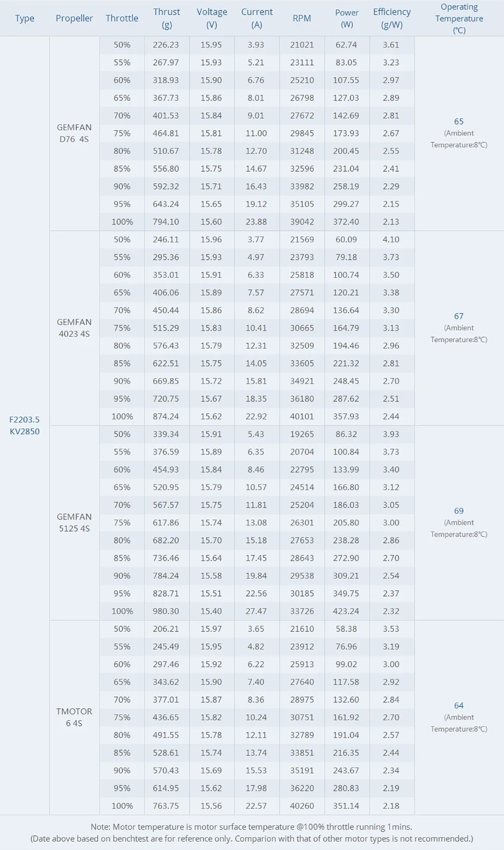Click the GEMFAN 4023 4S propeller cell
This screenshot has width=504, height=850.
tap(74, 328)
